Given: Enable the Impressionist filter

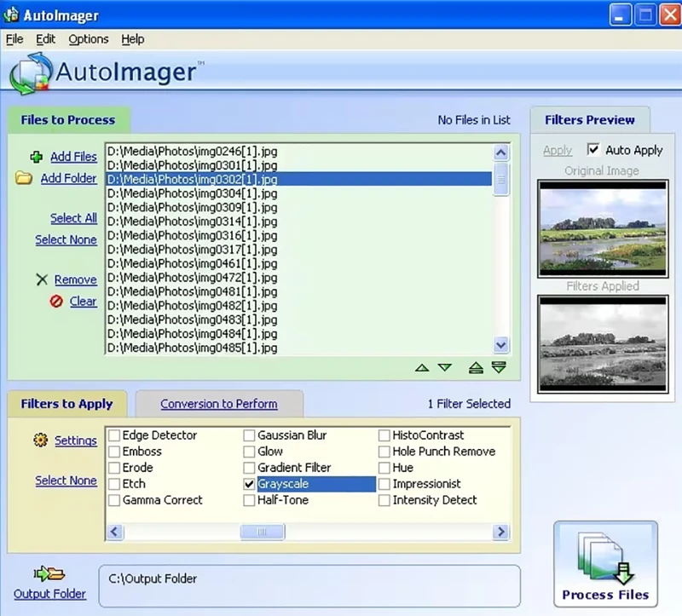Looking at the screenshot, I should click(384, 484).
